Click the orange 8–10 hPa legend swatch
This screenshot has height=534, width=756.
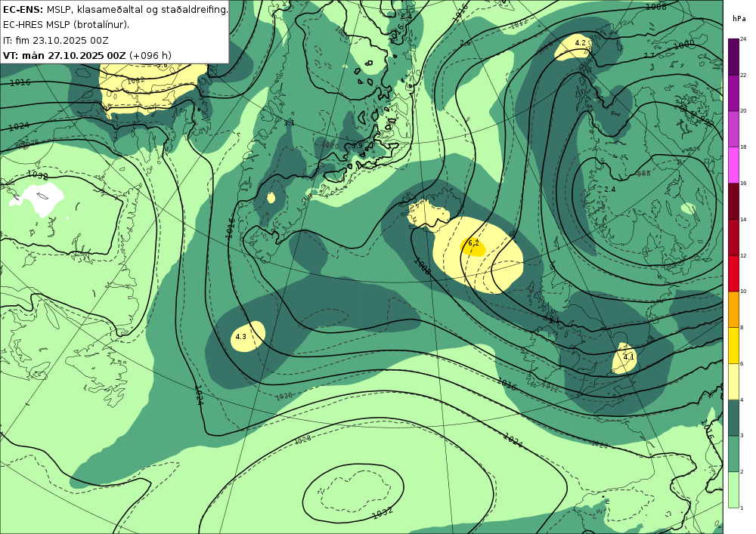[x=733, y=309]
